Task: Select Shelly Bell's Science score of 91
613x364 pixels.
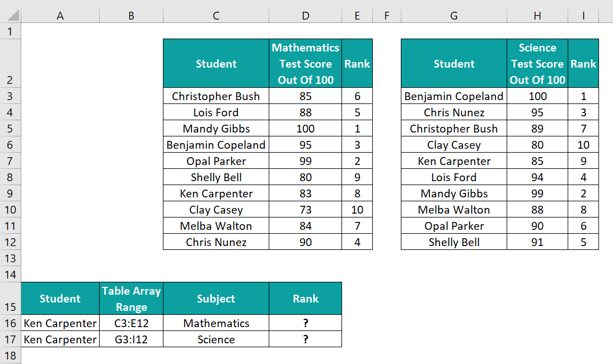Action: tap(537, 242)
